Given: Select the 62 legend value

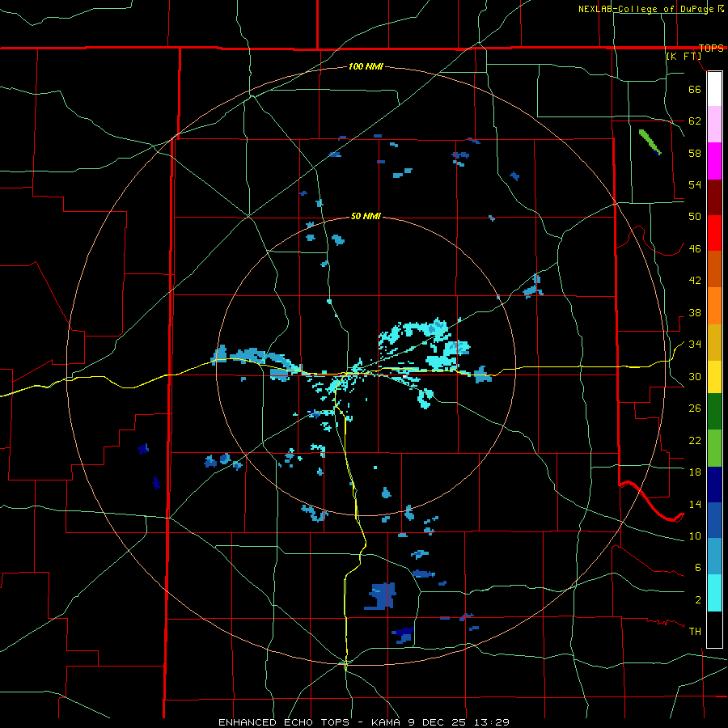Looking at the screenshot, I should [x=695, y=121].
